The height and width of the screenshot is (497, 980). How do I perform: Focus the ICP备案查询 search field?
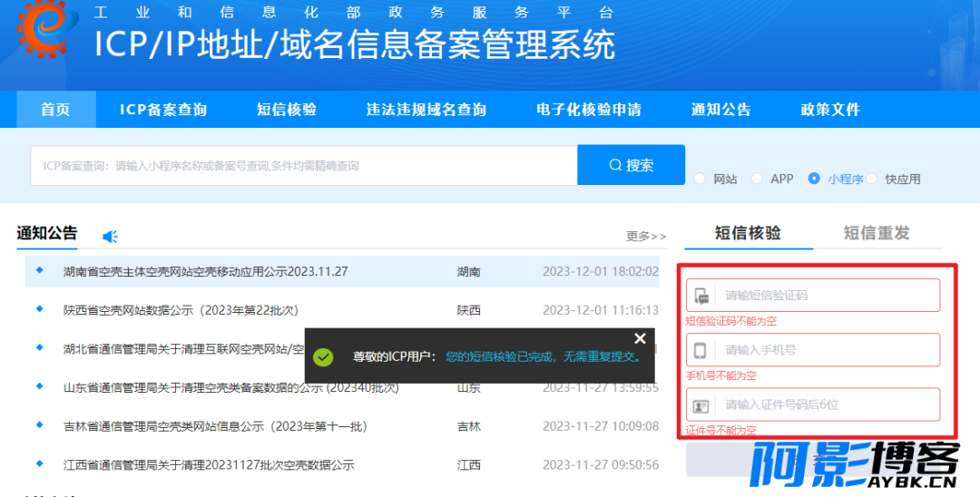pos(304,166)
